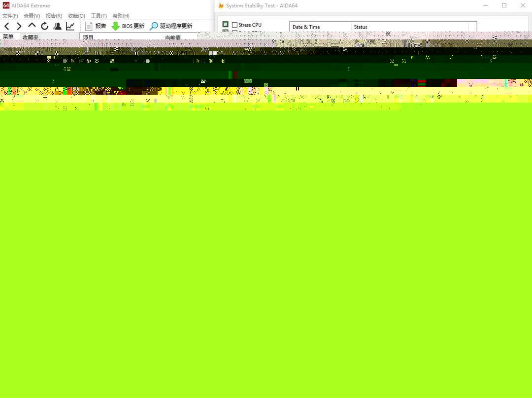This screenshot has height=398, width=532.
Task: Minimize the System Stability Test window
Action: tap(486, 5)
